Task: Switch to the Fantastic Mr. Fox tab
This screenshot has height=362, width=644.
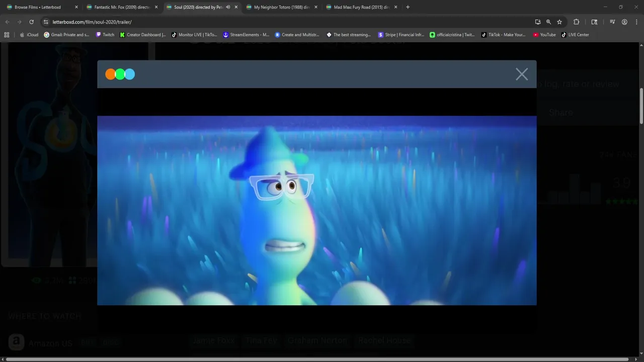Action: [122, 7]
